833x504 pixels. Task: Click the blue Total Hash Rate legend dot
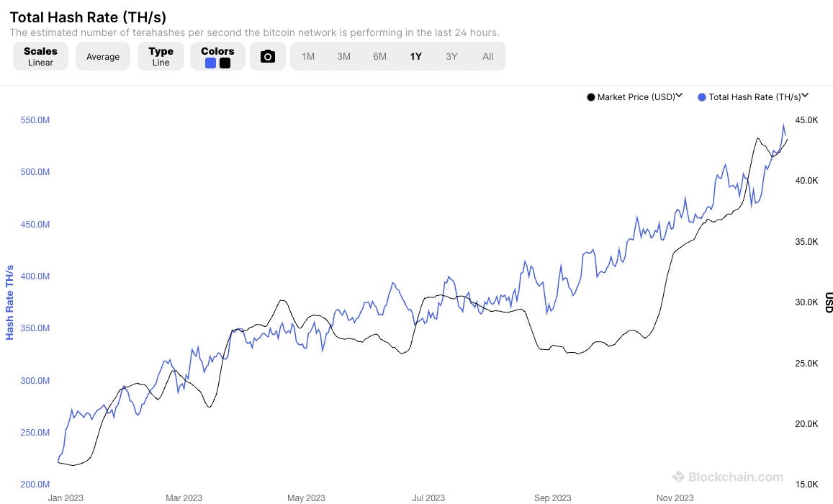(702, 97)
